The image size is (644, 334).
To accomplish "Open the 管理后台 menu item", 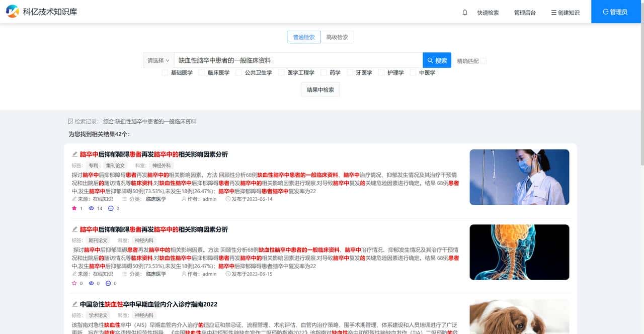I will 524,12.
